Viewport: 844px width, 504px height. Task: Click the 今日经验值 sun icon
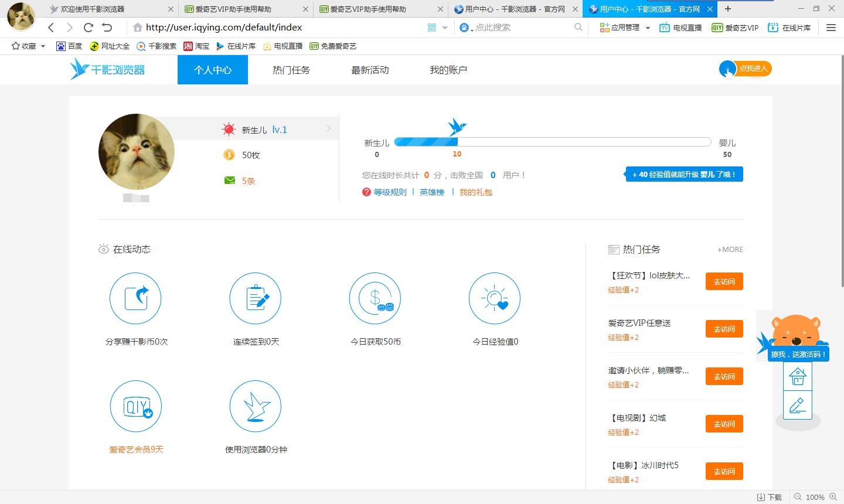point(495,298)
